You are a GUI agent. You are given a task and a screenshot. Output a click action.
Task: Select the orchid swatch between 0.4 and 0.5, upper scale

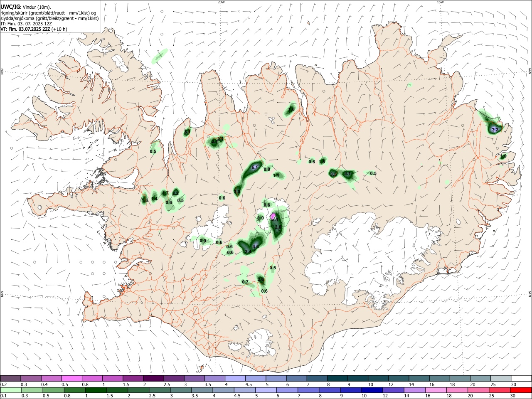click(x=52, y=378)
